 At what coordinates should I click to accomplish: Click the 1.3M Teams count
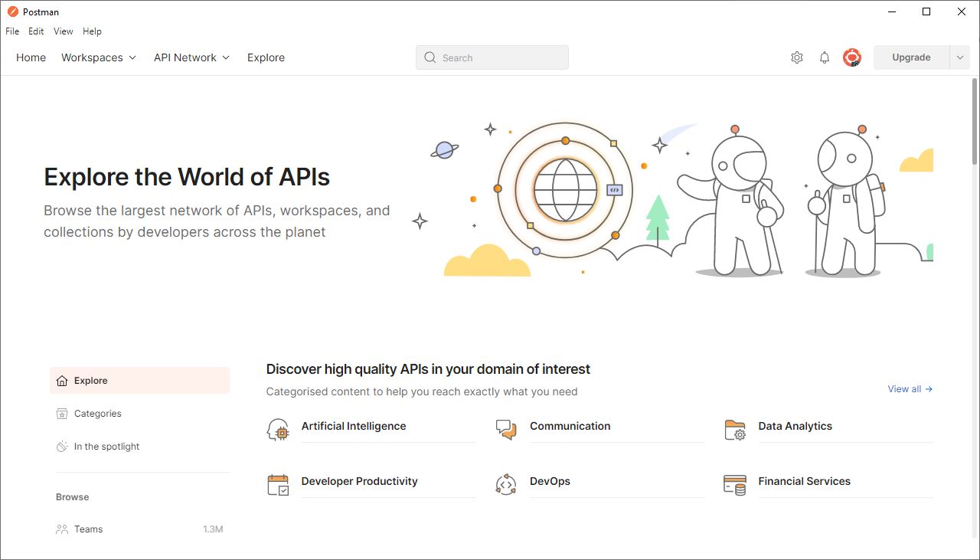click(213, 529)
